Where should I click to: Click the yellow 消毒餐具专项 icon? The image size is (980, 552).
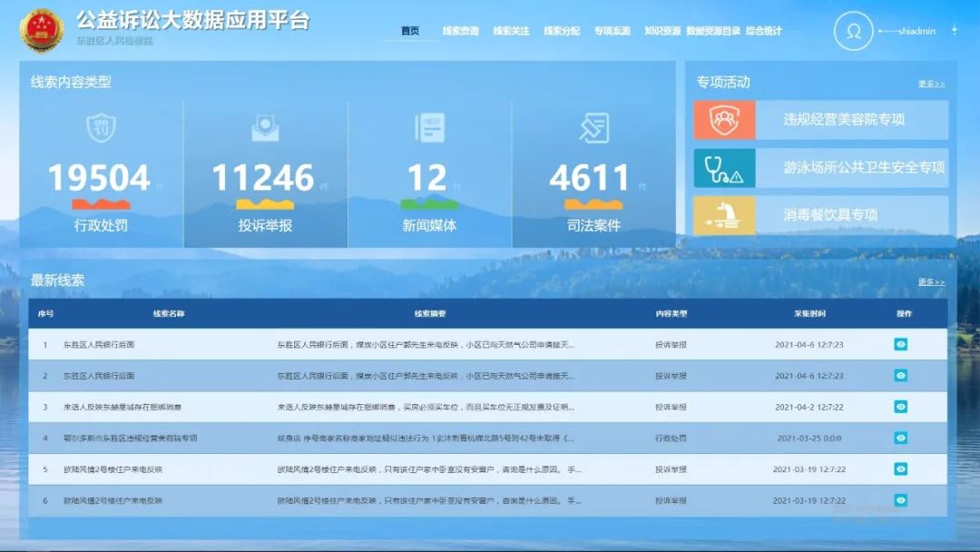[724, 216]
